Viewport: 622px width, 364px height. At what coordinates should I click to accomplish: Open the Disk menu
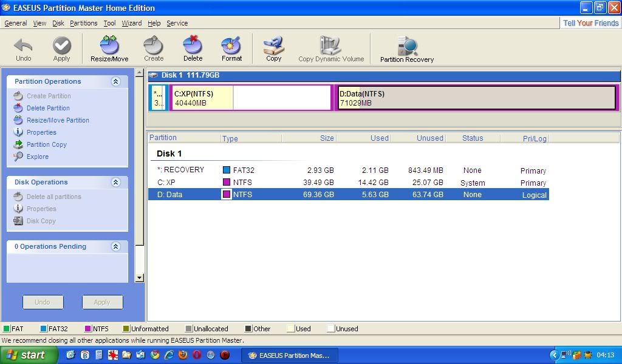(x=58, y=23)
